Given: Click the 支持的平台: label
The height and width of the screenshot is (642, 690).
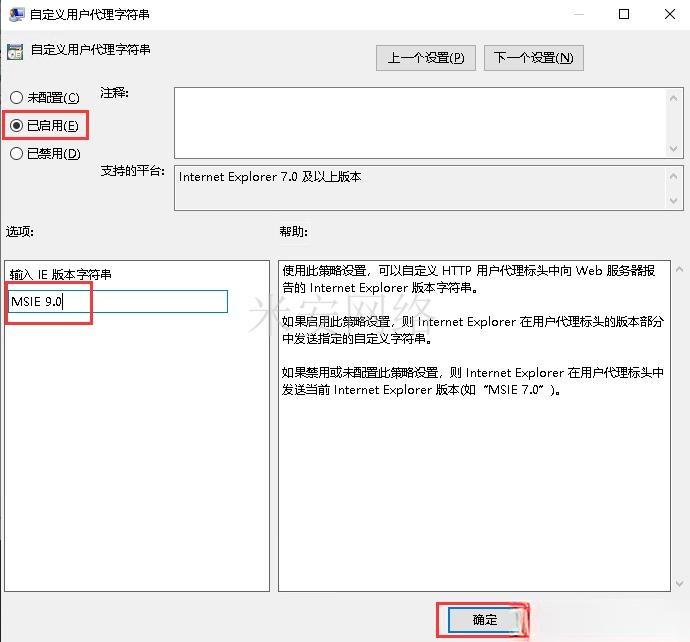Looking at the screenshot, I should pyautogui.click(x=132, y=171).
